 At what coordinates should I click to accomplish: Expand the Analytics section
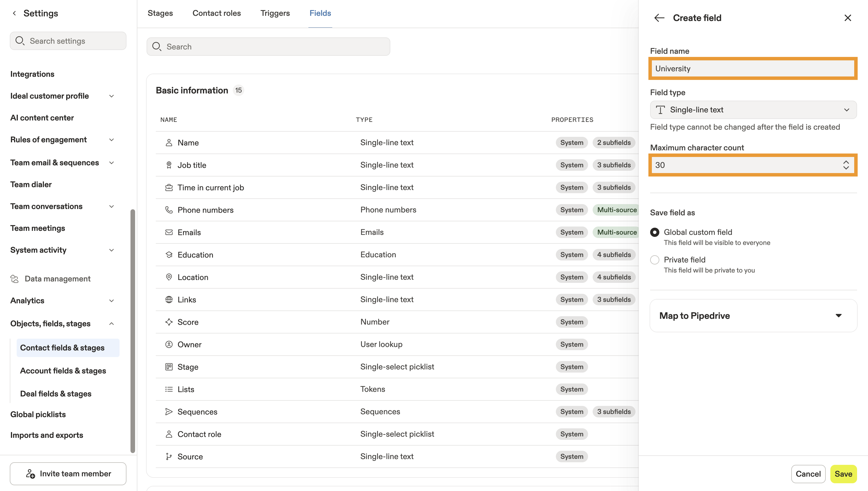point(112,301)
